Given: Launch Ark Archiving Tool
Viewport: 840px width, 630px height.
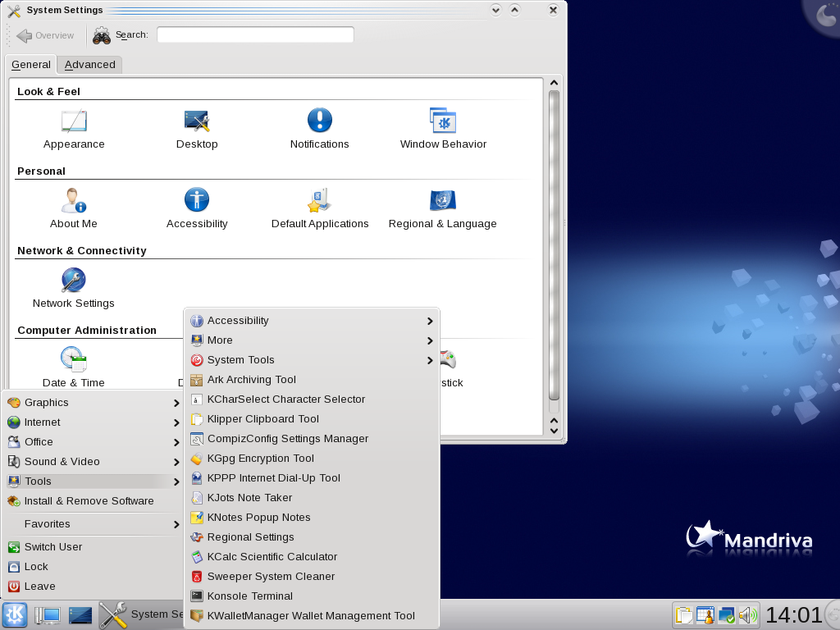Looking at the screenshot, I should coord(312,380).
